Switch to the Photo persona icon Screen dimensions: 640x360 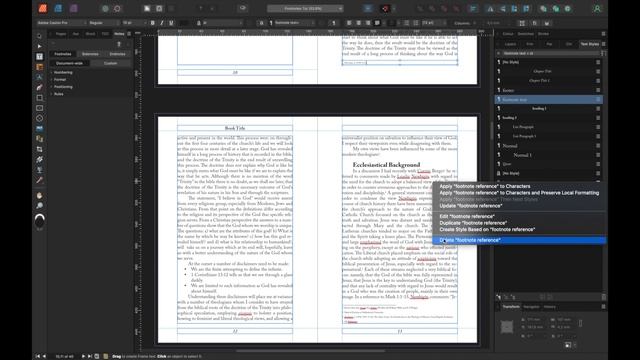point(74,8)
